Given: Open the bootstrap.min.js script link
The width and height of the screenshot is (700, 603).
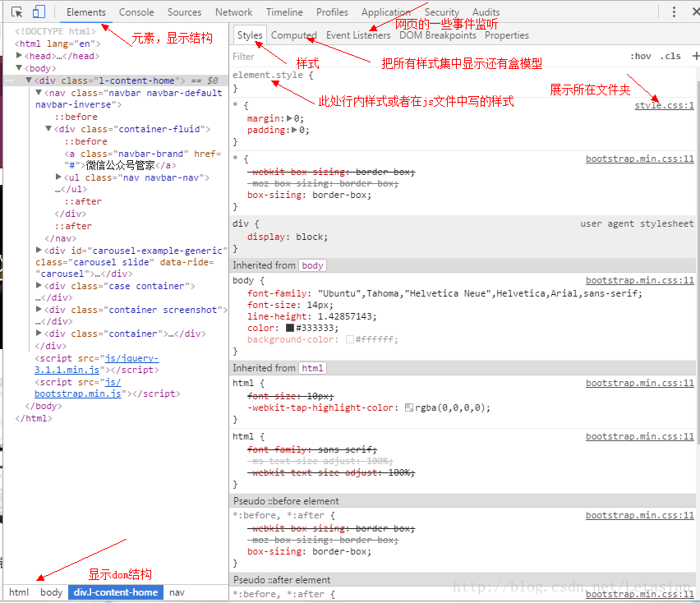Looking at the screenshot, I should click(x=78, y=388).
